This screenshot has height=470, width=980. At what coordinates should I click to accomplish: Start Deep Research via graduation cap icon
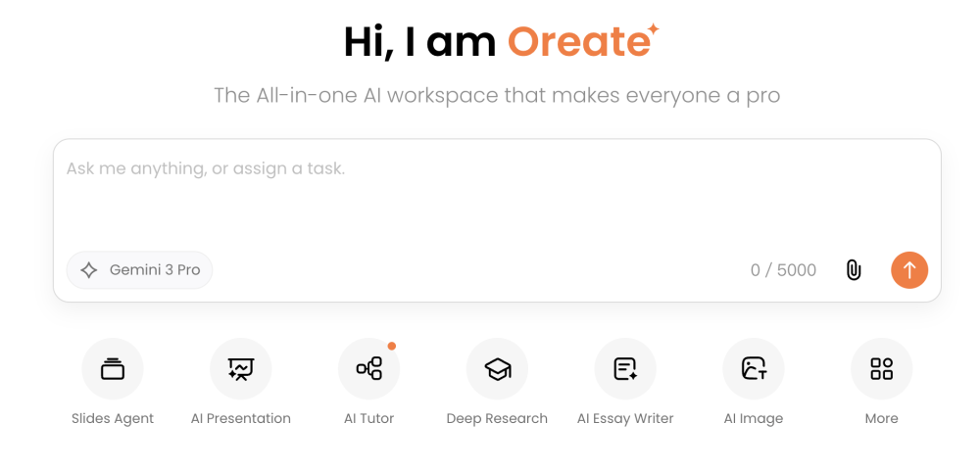pos(497,369)
